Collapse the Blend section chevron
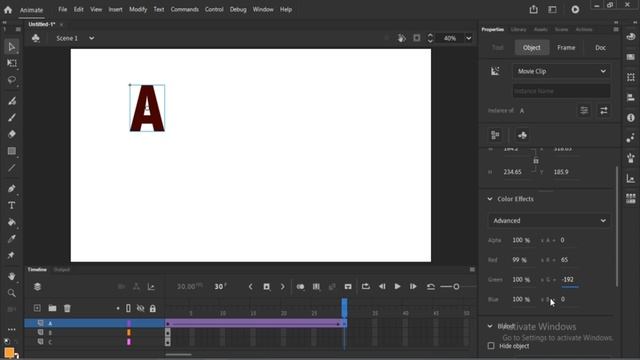Screen dimensions: 640x360 click(x=490, y=326)
